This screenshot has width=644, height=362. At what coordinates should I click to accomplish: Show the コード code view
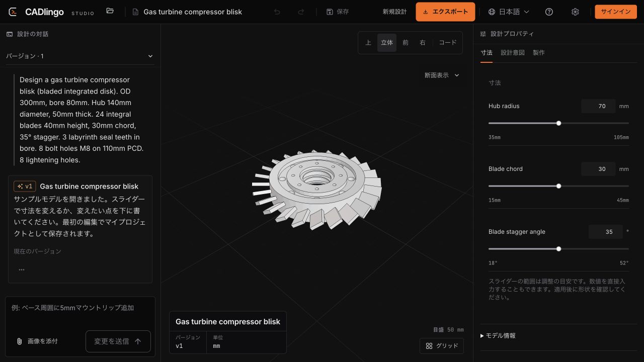click(x=448, y=43)
